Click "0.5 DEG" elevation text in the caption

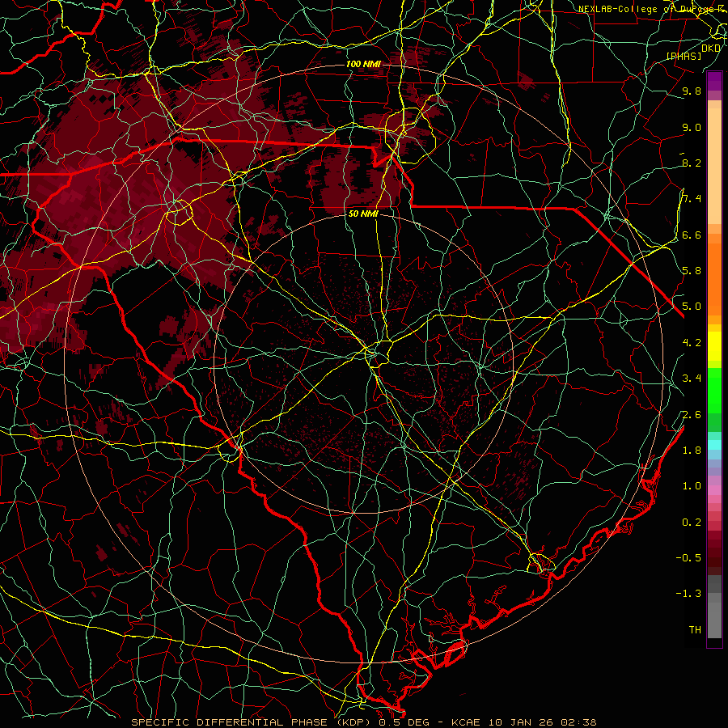[404, 722]
